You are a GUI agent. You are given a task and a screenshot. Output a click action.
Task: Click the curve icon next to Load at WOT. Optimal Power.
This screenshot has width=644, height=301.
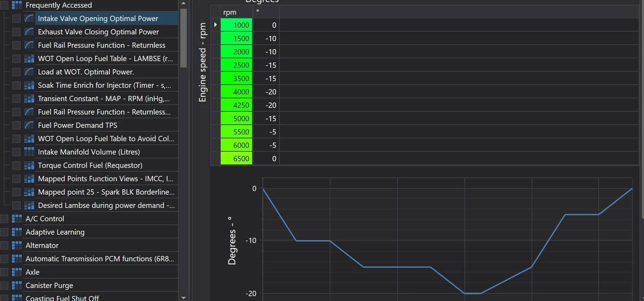click(x=29, y=72)
